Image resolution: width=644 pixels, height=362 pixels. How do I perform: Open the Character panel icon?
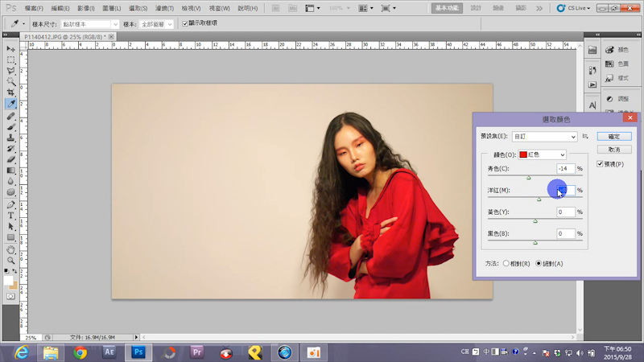point(592,105)
